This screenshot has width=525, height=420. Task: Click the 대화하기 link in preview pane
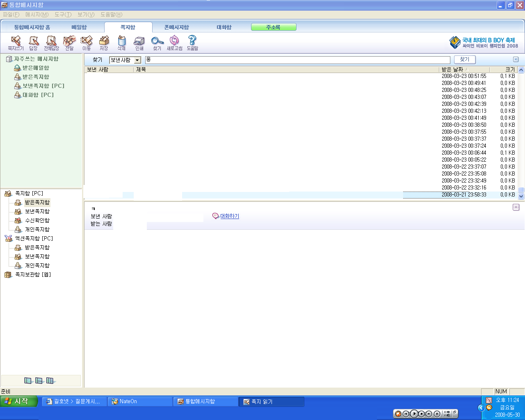[229, 216]
